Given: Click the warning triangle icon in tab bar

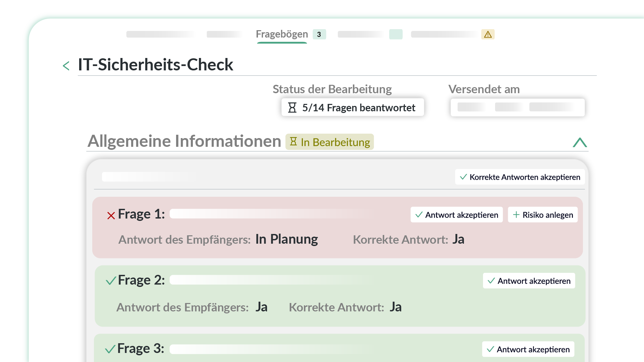Looking at the screenshot, I should (488, 35).
